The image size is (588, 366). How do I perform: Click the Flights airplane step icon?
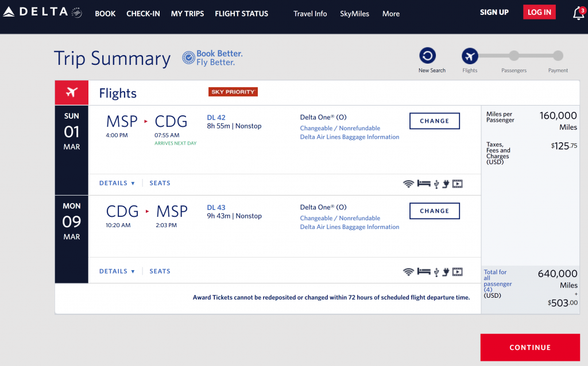(470, 56)
